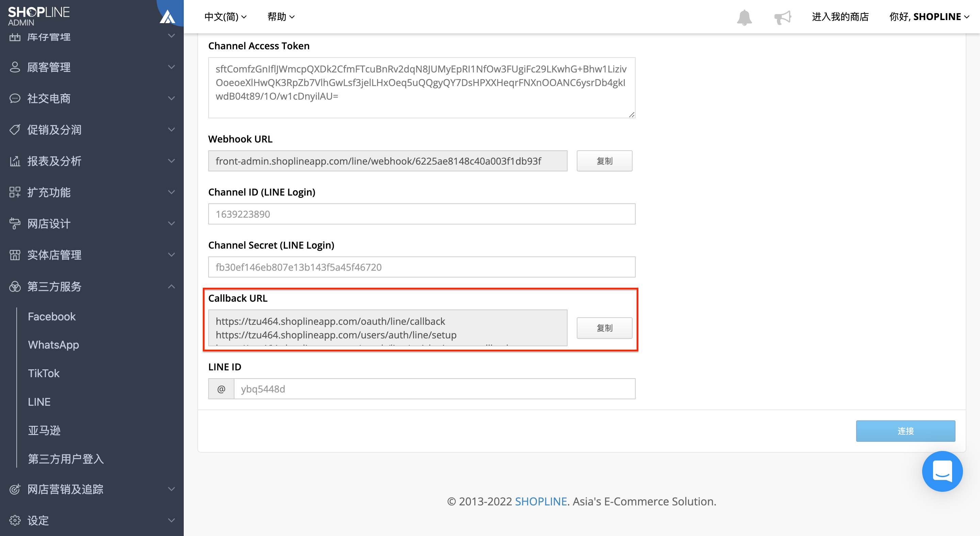The width and height of the screenshot is (980, 536).
Task: Copy the Webhook URL with 复制 button
Action: click(604, 161)
